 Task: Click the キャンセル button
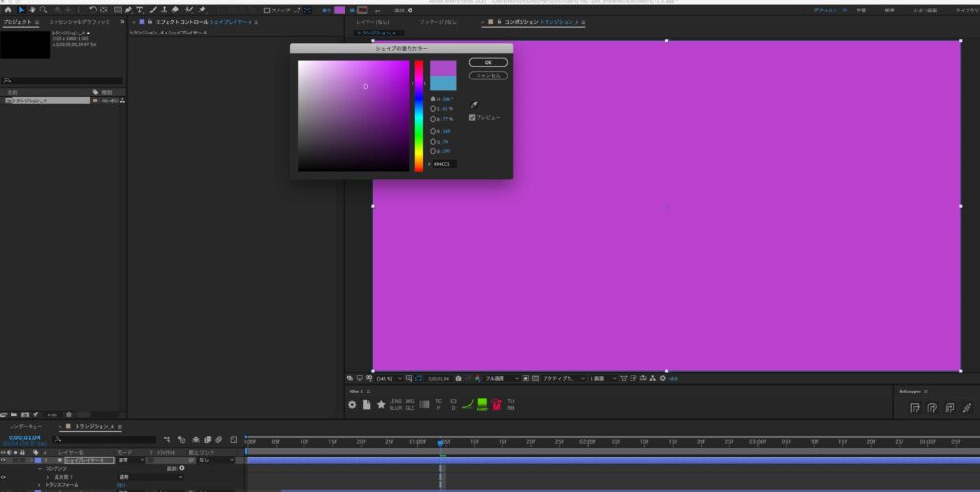pyautogui.click(x=488, y=76)
